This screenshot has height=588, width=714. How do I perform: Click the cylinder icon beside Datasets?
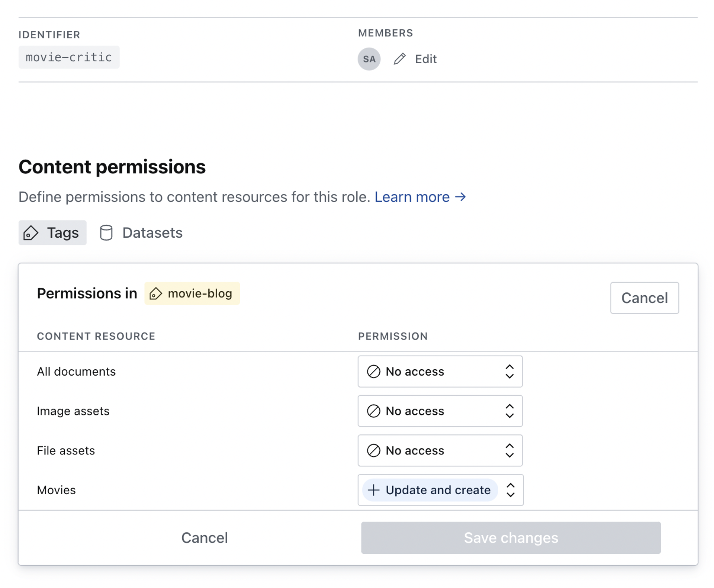(x=106, y=233)
